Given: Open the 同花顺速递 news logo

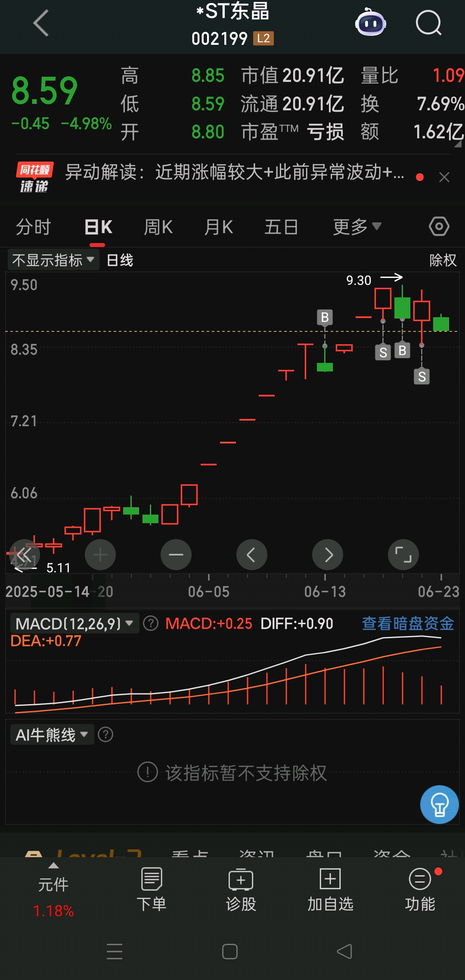Looking at the screenshot, I should [34, 177].
